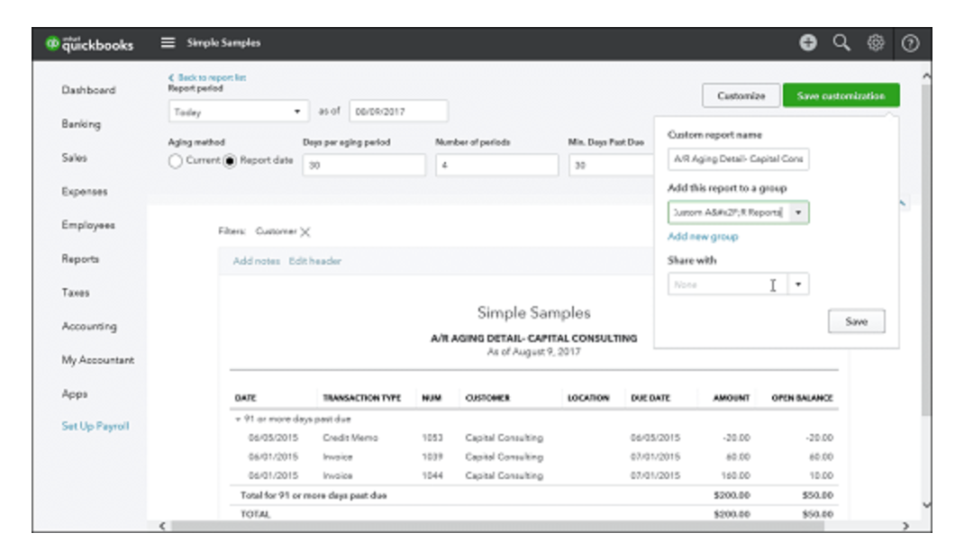Viewport: 955px width, 560px height.
Task: Select the Report date aging method radio
Action: coord(230,161)
